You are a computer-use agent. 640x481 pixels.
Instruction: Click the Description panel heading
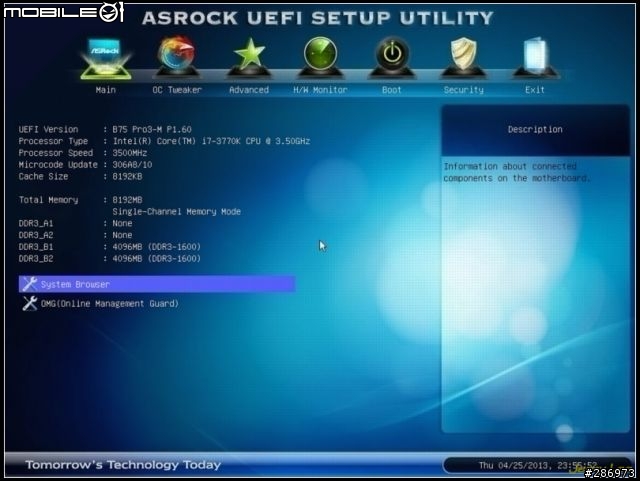535,129
